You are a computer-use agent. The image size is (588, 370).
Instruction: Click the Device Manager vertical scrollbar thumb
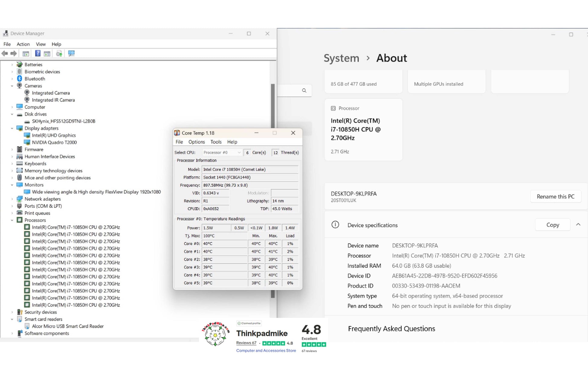point(273,106)
